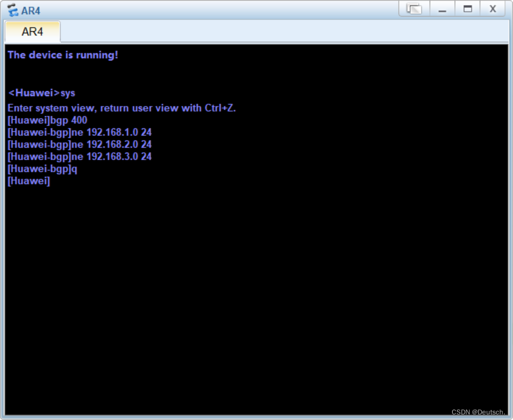Click the 'ne 192.168.2.0 24' line

click(x=79, y=145)
